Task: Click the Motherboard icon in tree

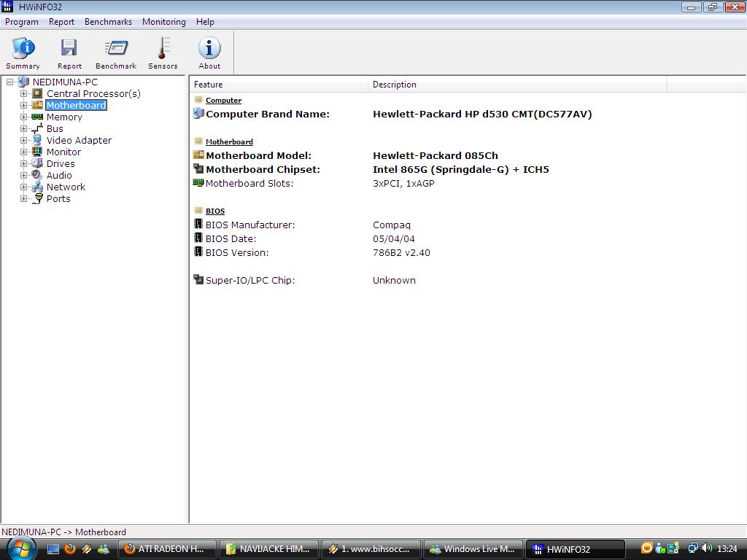Action: (x=37, y=105)
